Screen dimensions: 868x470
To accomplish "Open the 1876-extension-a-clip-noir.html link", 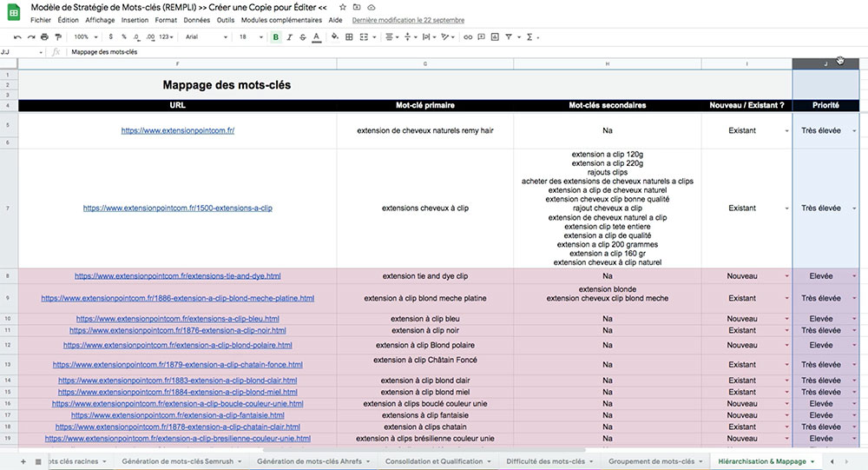I will [178, 330].
